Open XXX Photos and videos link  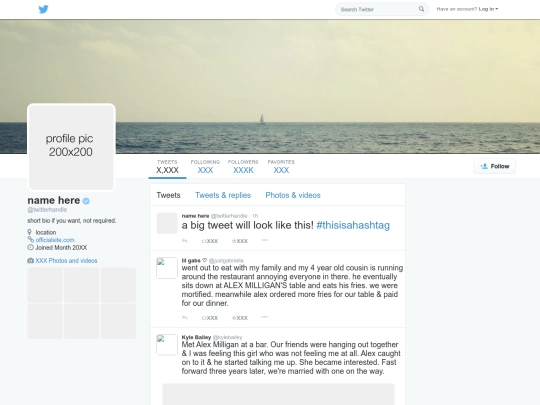(66, 261)
